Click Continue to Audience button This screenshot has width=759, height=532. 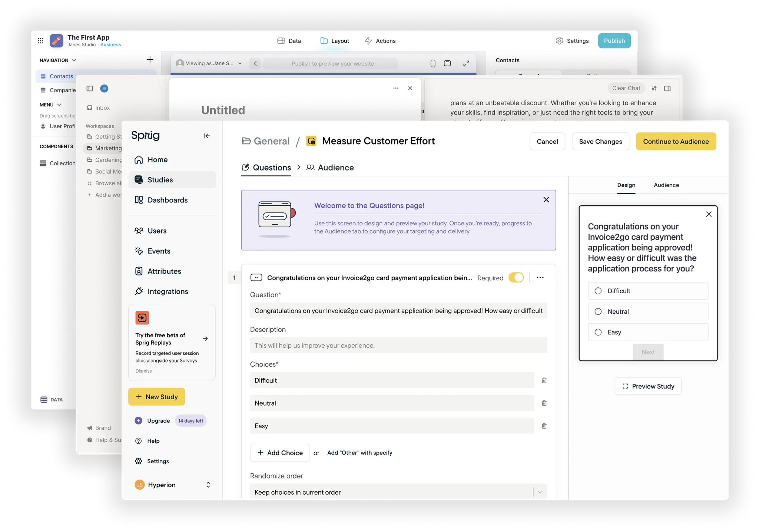[676, 142]
